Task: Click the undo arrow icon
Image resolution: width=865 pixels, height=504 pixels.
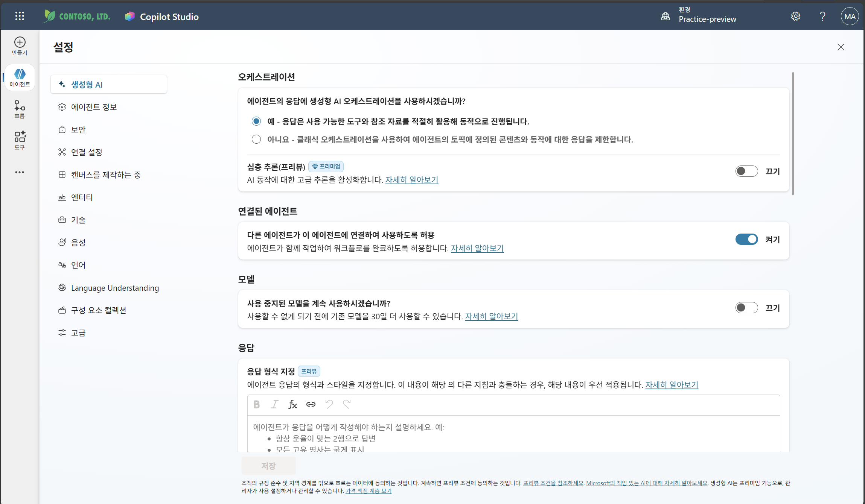Action: coord(329,404)
